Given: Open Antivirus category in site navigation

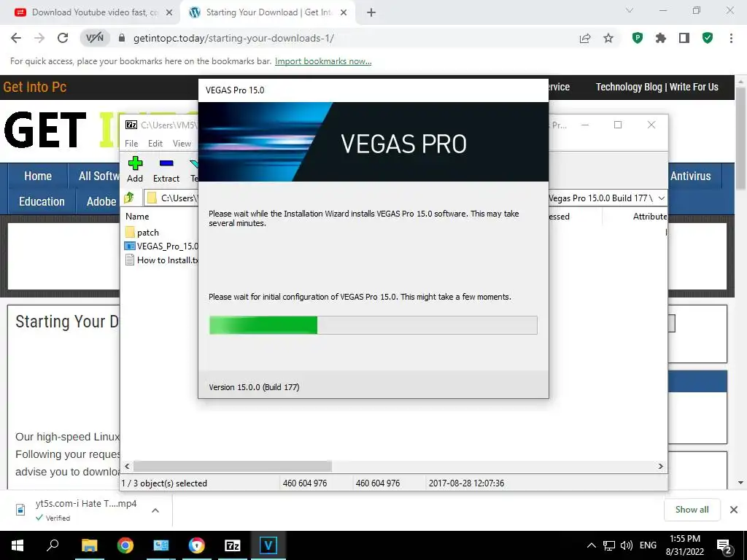Looking at the screenshot, I should pos(691,176).
